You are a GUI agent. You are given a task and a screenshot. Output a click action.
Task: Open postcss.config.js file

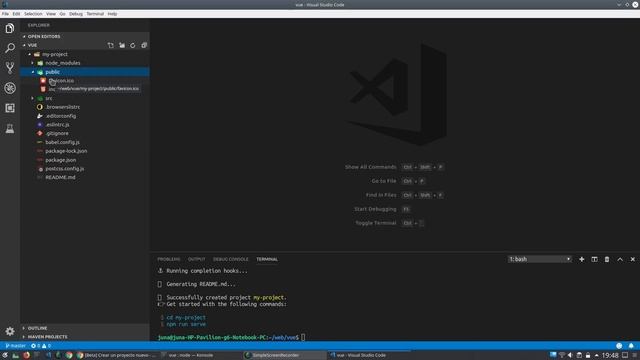click(85, 169)
